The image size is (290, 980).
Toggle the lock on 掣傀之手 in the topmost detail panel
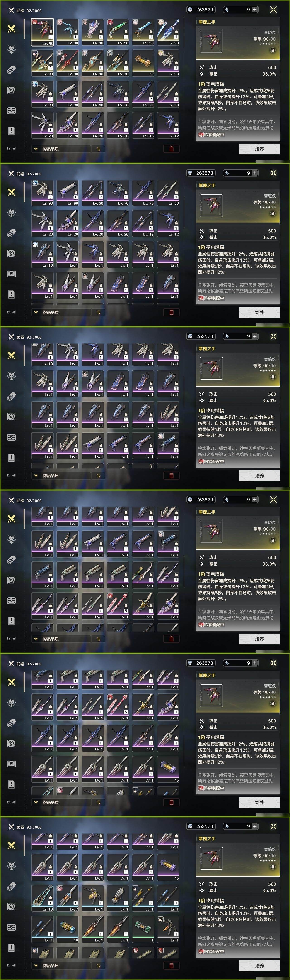tap(273, 50)
